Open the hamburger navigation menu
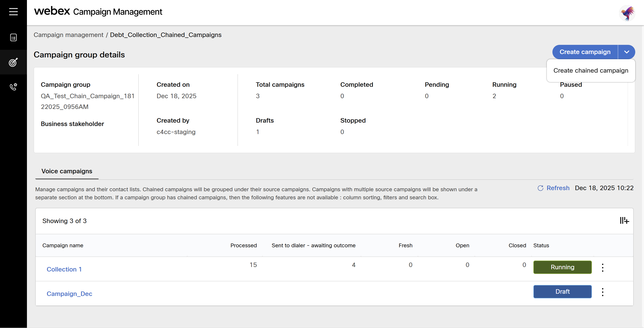Image resolution: width=644 pixels, height=328 pixels. (x=13, y=11)
